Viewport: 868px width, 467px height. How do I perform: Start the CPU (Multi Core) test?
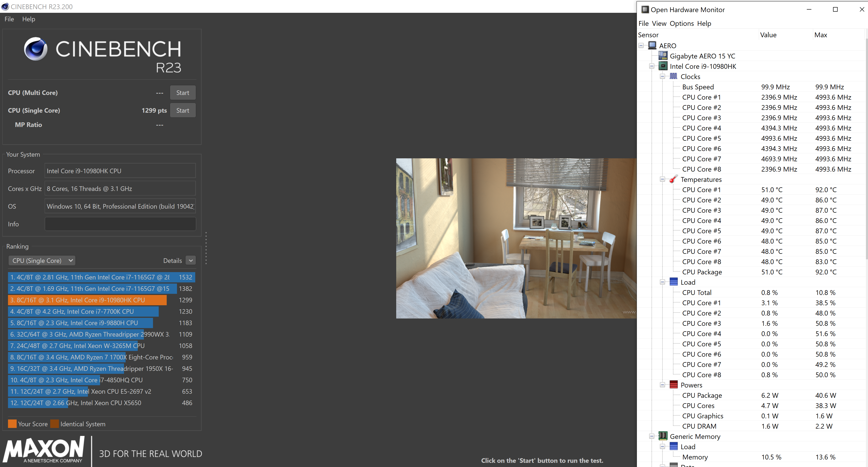click(183, 93)
